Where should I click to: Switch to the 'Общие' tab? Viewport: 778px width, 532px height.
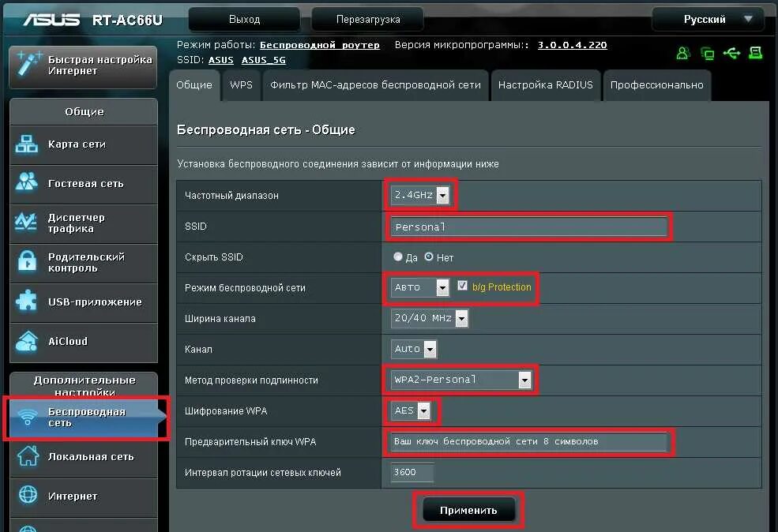[194, 85]
